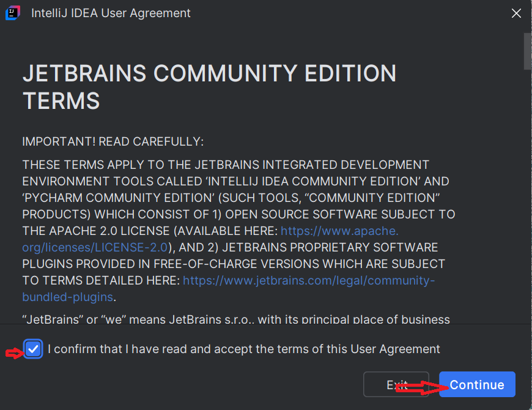Click the 'I confirm that I have read' label
This screenshot has height=410, width=532.
click(244, 349)
